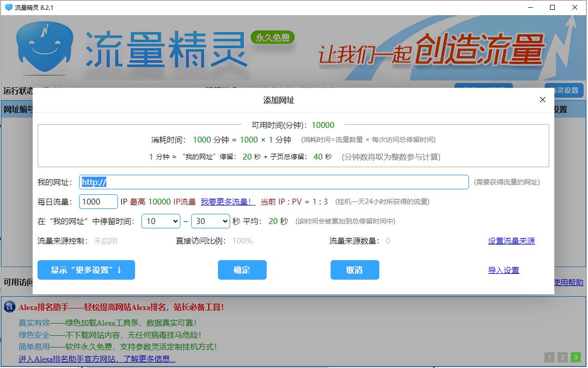Viewport: 588px width, 368px height.
Task: Minimize the 流量精灵 window
Action: pyautogui.click(x=530, y=7)
